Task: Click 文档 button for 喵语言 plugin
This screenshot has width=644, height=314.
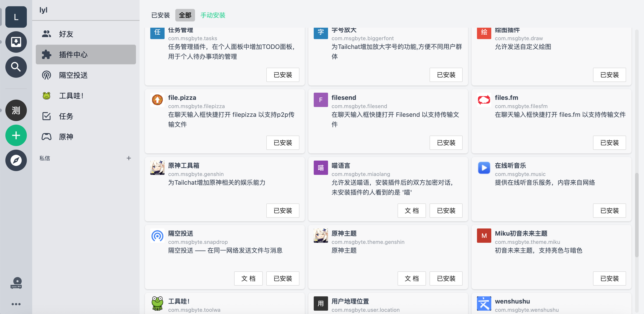Action: 411,211
